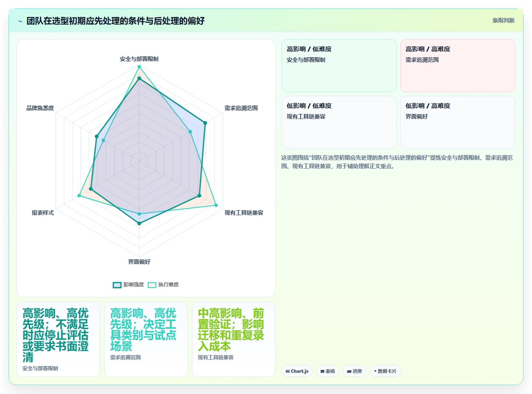Open the 低影响 / 高难度 quadrant card
The width and height of the screenshot is (532, 394).
pos(458,122)
